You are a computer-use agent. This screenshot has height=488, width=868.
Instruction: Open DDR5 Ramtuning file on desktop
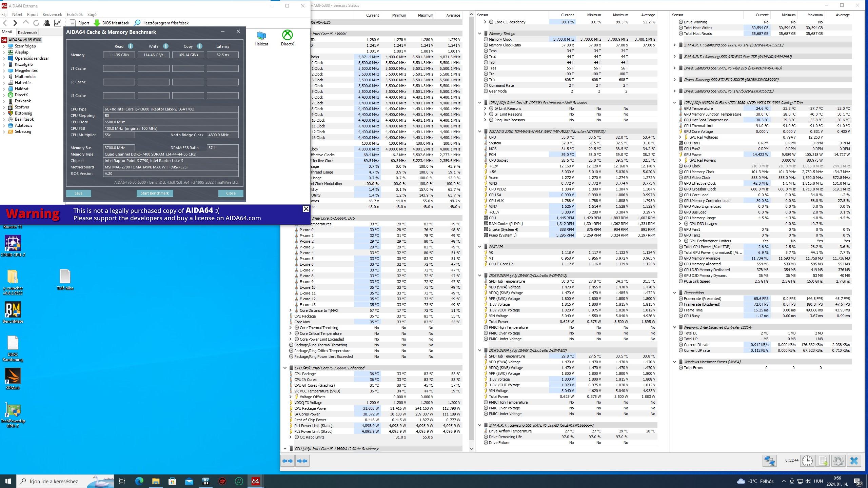[x=13, y=348]
